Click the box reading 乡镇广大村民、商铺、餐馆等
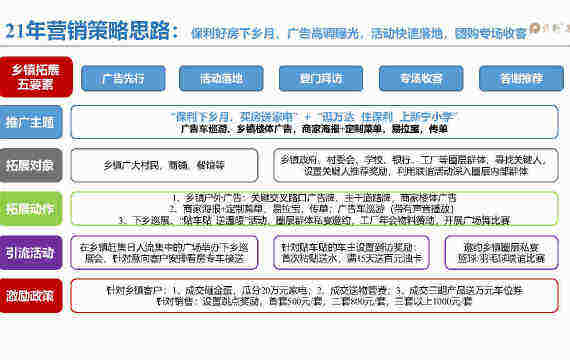This screenshot has width=570, height=360. (x=164, y=165)
